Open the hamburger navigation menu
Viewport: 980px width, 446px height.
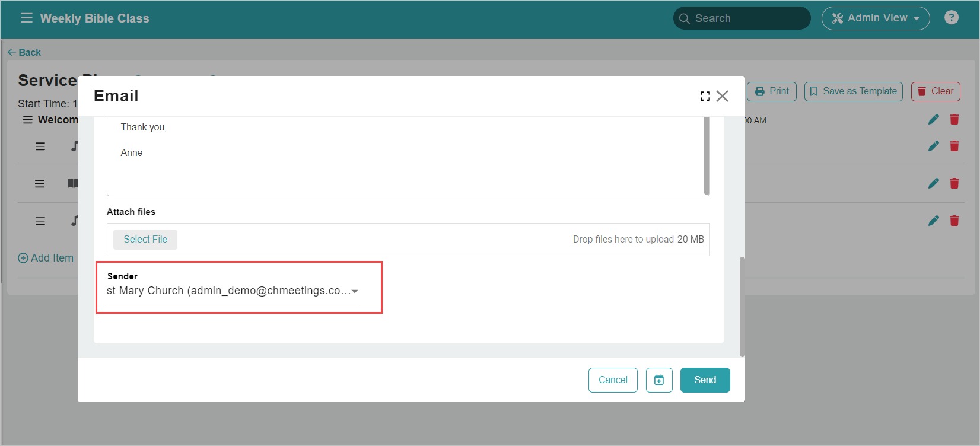(26, 18)
